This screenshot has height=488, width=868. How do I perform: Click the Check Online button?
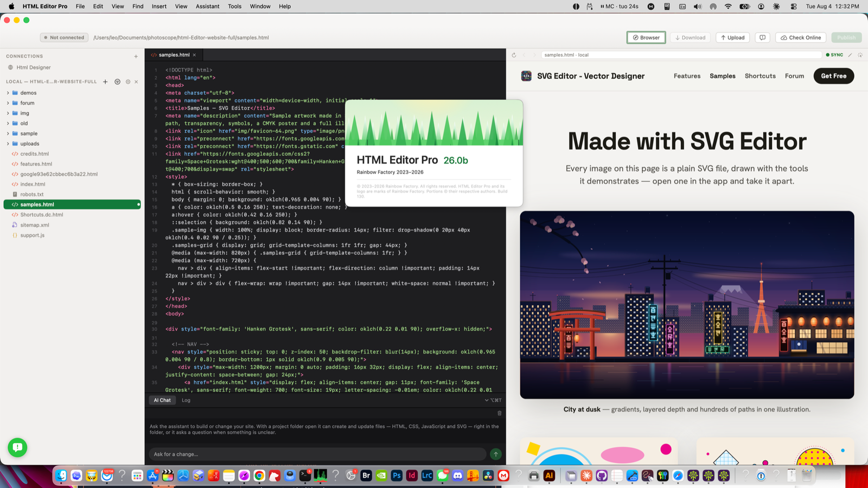pyautogui.click(x=801, y=37)
